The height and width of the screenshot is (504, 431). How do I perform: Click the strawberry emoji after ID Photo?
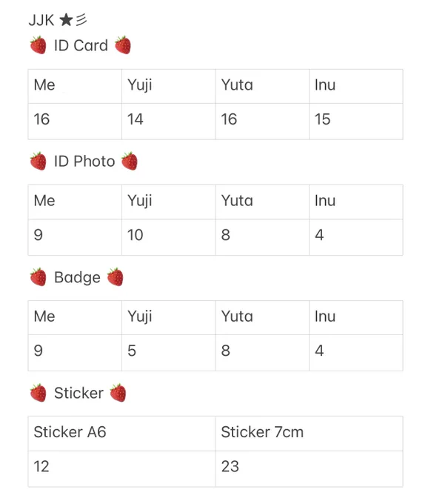point(130,161)
